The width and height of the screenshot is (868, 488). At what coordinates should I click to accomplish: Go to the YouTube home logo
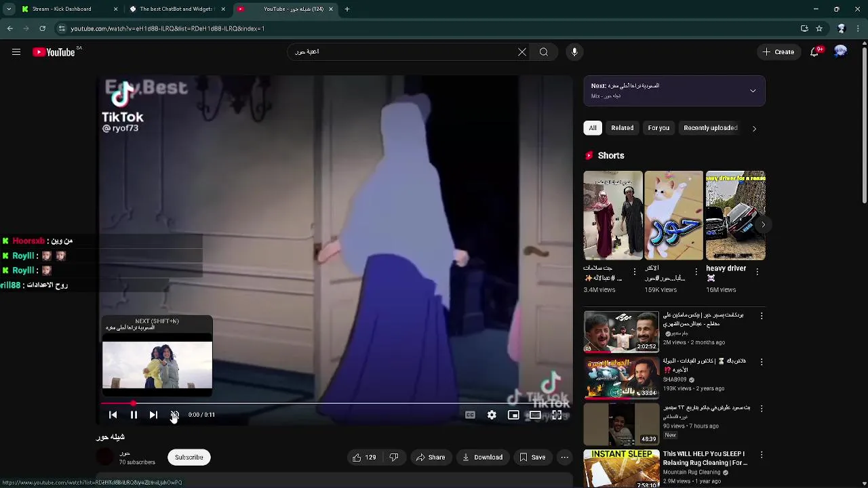(54, 52)
